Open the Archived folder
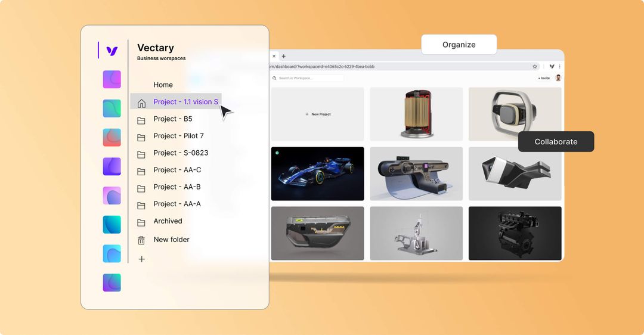 pyautogui.click(x=168, y=221)
